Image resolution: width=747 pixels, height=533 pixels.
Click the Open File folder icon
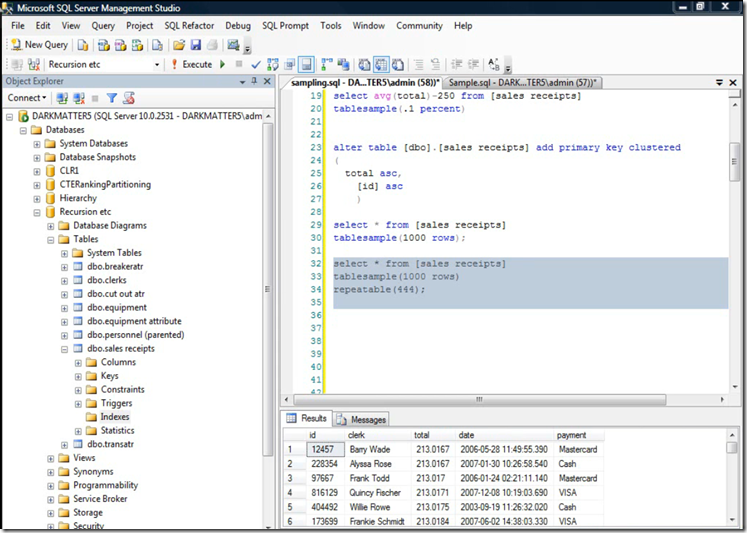(x=179, y=45)
